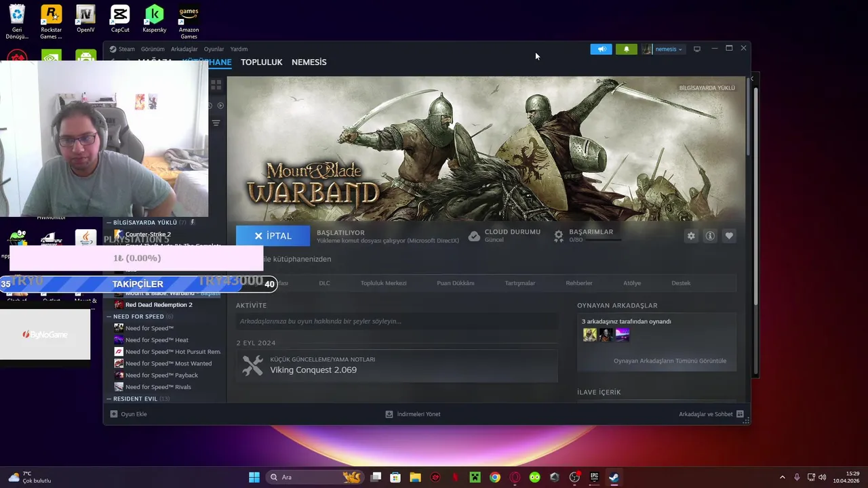
Task: Open OBS Studio from taskbar
Action: point(574,477)
